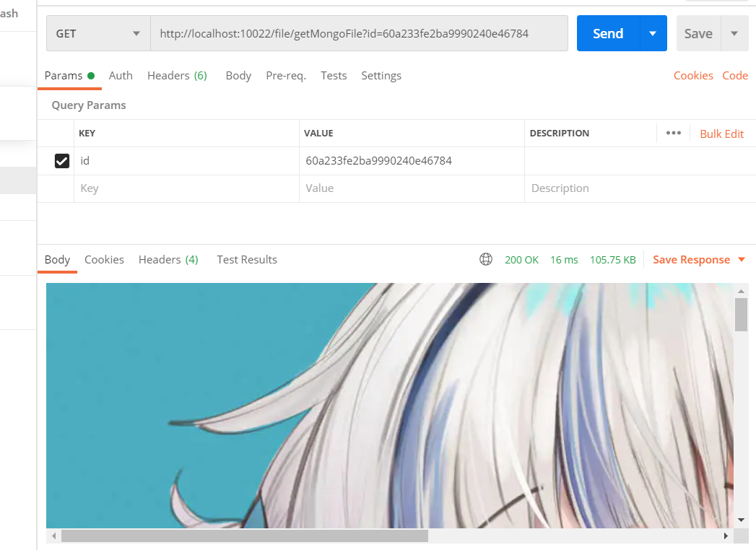
Task: Click the value 60a233fe2ba9990240e46784 cell
Action: (412, 160)
